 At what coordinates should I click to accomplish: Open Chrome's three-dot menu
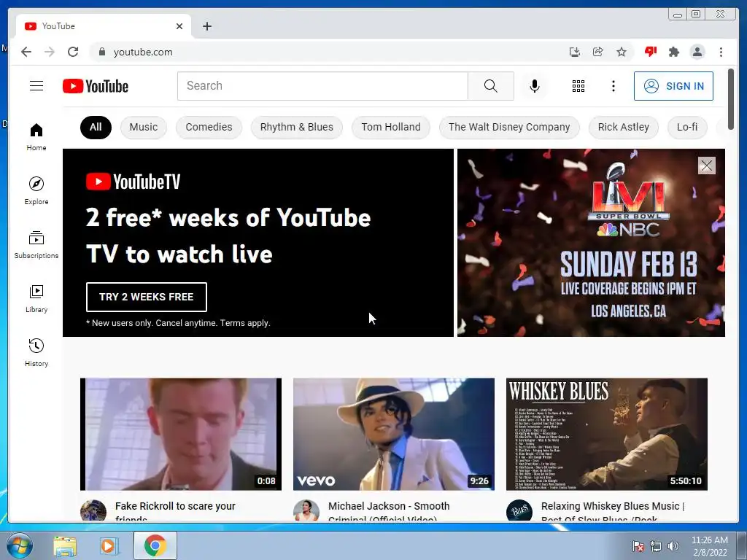pos(721,52)
